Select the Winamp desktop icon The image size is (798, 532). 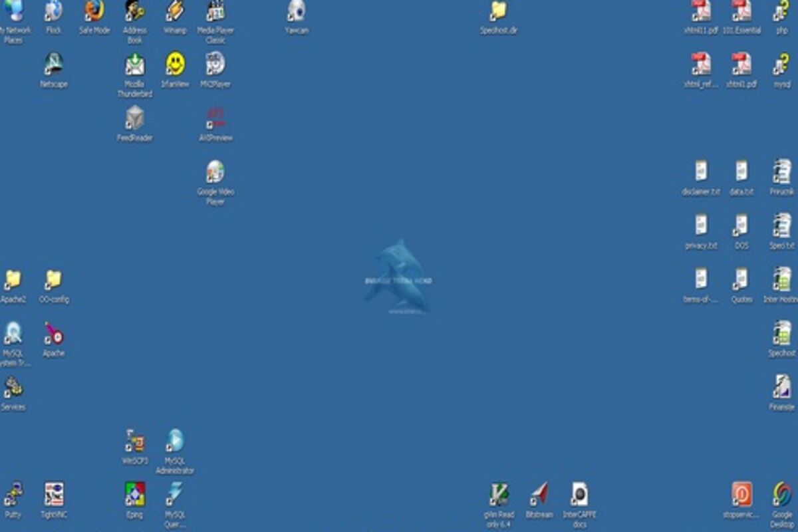175,11
